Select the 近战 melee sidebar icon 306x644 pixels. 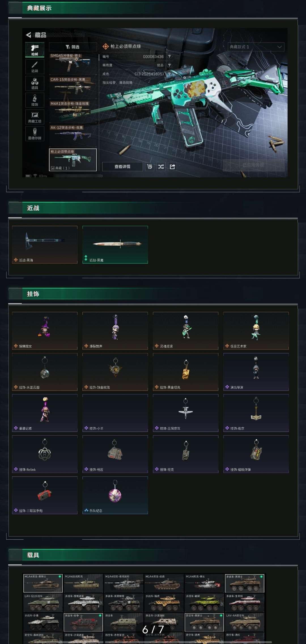click(x=35, y=66)
